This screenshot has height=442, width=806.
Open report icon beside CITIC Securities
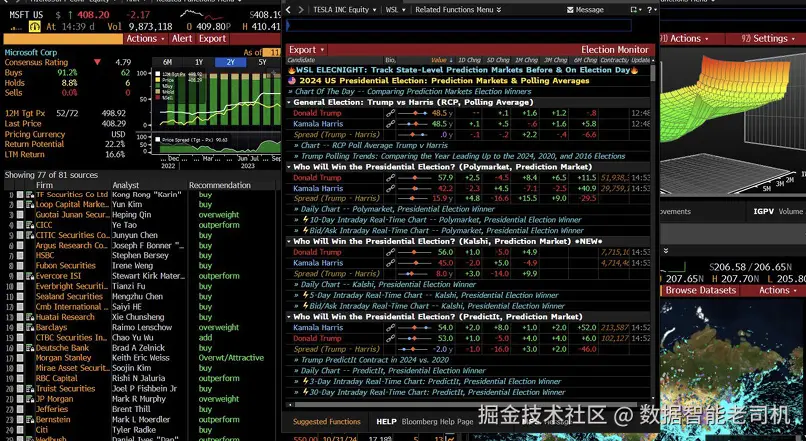[30, 235]
